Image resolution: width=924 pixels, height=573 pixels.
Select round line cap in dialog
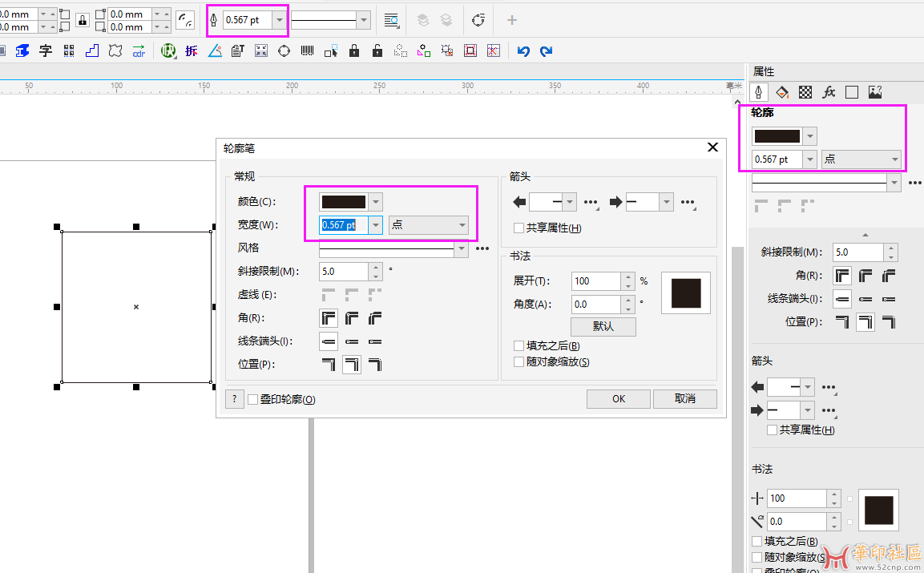click(x=352, y=341)
